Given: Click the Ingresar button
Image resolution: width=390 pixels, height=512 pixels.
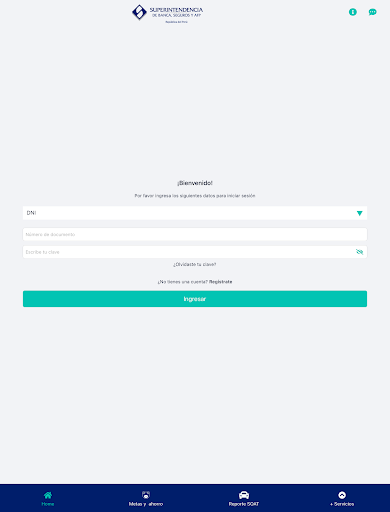Looking at the screenshot, I should click(x=195, y=299).
